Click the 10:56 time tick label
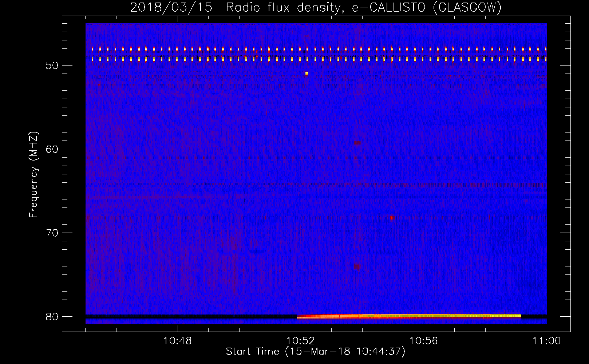This screenshot has width=589, height=364. (424, 341)
